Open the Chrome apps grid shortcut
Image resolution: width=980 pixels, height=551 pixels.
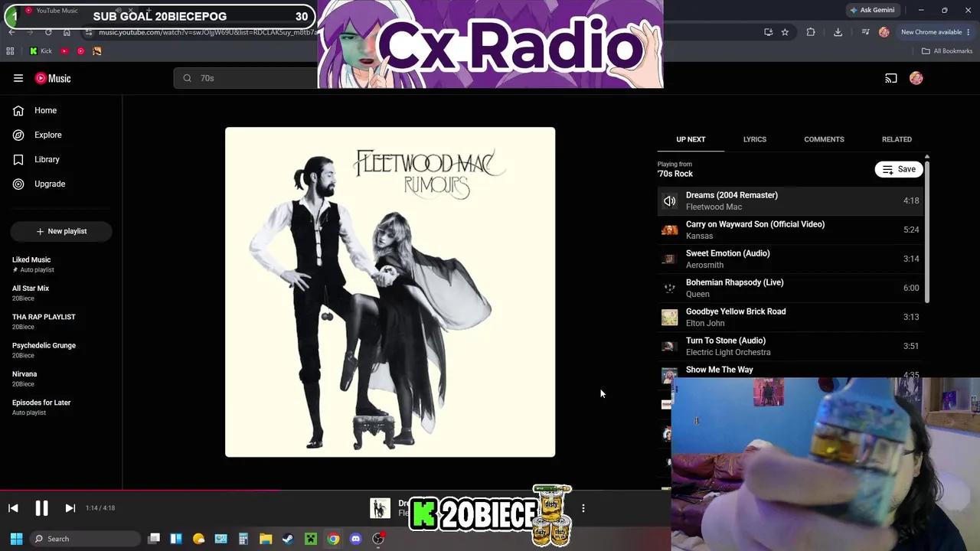pyautogui.click(x=10, y=51)
